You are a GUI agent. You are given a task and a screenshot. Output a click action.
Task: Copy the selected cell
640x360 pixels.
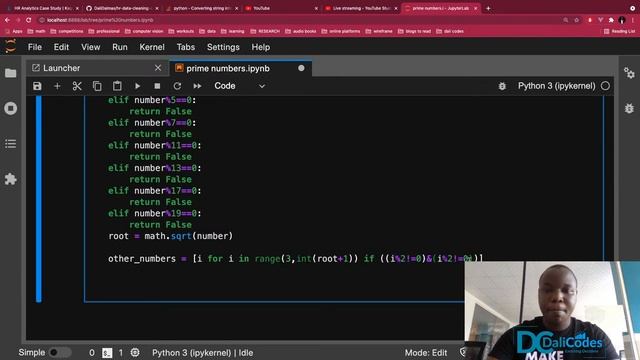click(x=97, y=86)
